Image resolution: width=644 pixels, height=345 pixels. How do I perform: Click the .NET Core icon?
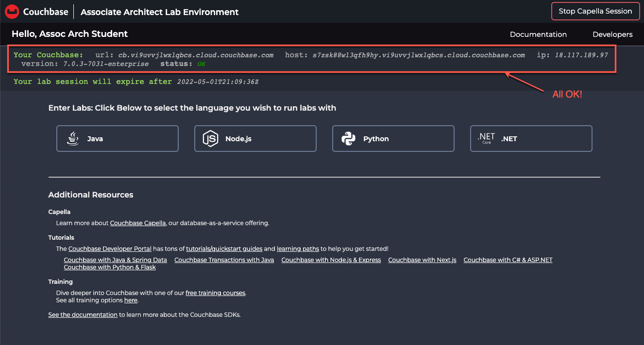click(x=486, y=138)
